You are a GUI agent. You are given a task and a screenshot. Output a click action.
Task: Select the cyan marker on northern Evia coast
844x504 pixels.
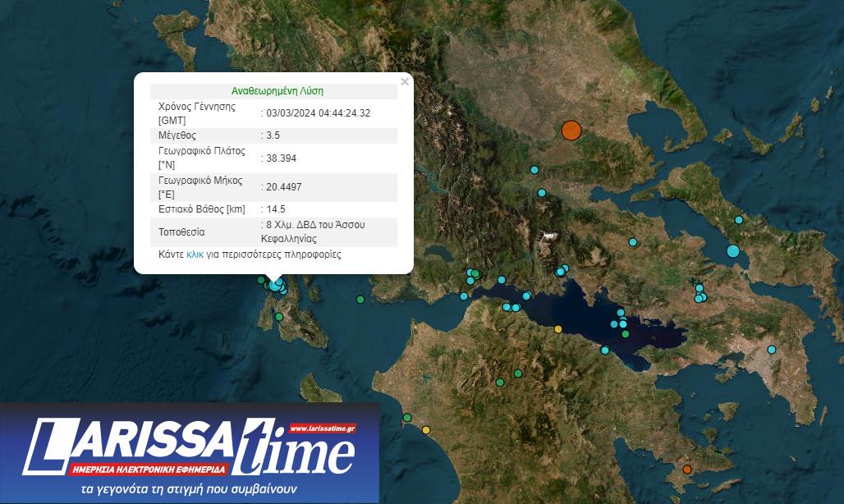click(739, 220)
